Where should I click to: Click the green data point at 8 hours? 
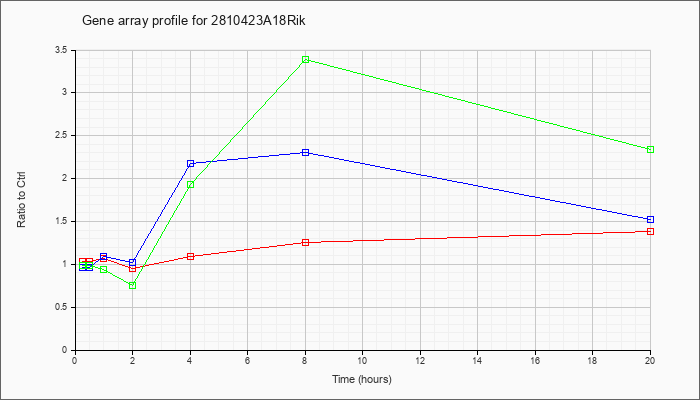point(305,59)
